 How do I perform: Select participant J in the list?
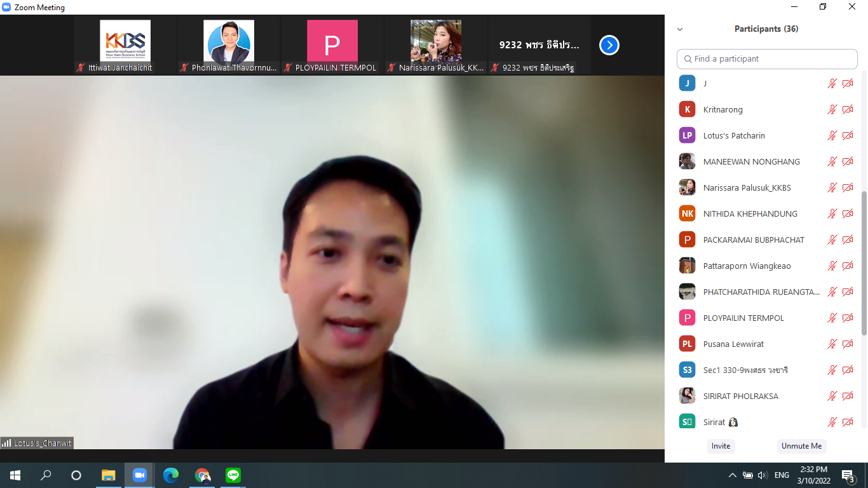click(766, 83)
